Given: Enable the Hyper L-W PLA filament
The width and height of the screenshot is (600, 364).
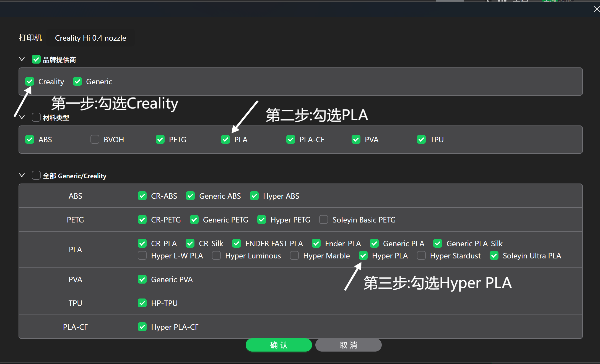Looking at the screenshot, I should tap(142, 256).
